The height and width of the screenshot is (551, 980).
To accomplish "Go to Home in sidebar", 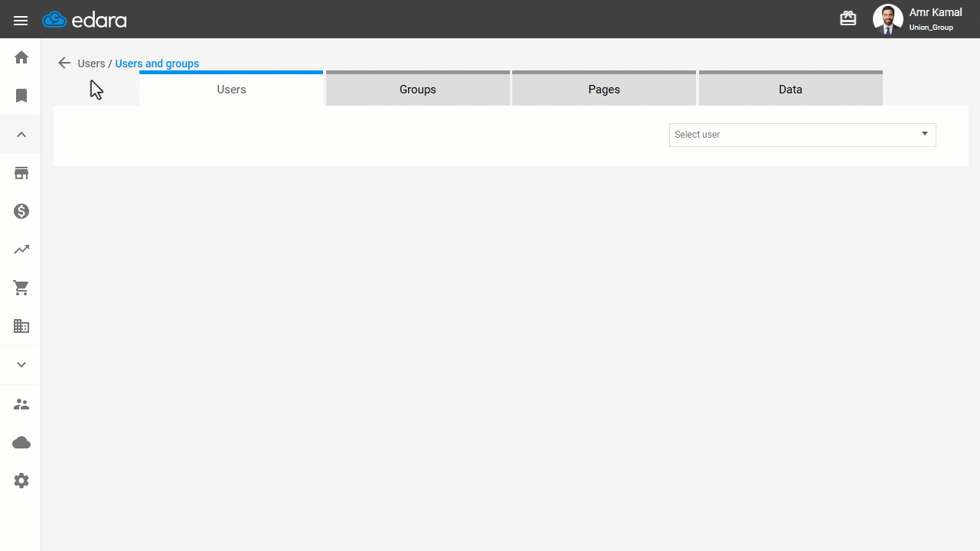I will pyautogui.click(x=21, y=57).
